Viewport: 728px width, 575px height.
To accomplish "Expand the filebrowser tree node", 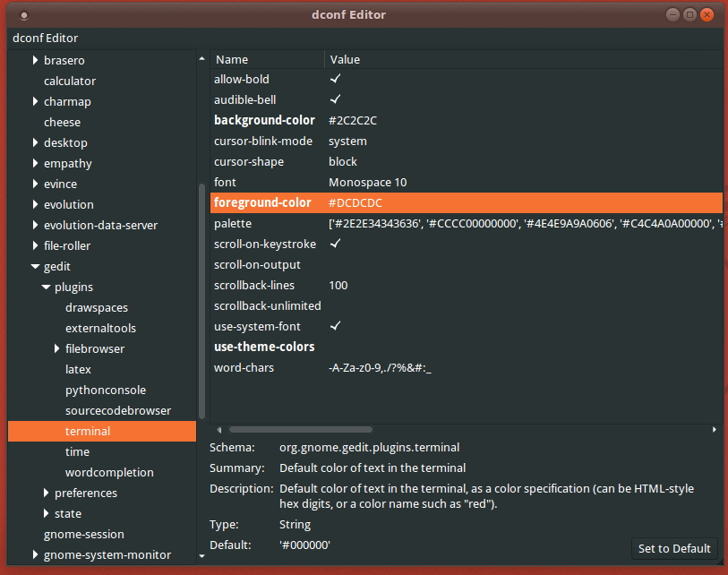I will coord(56,348).
